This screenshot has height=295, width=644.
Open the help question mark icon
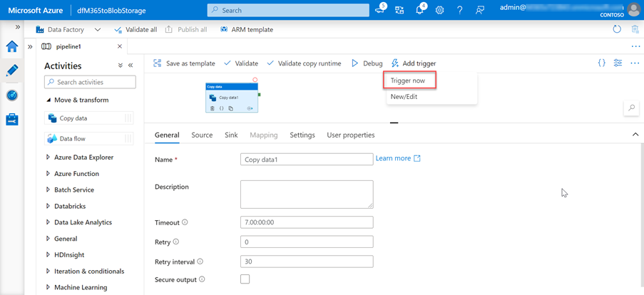pos(459,10)
